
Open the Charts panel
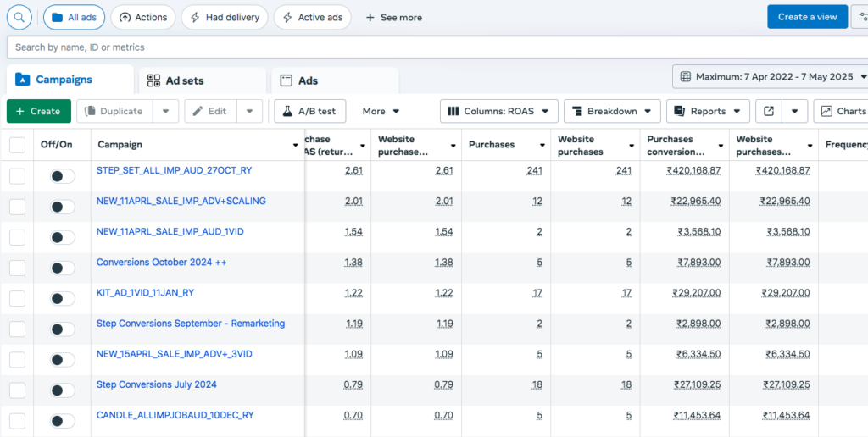[x=841, y=111]
